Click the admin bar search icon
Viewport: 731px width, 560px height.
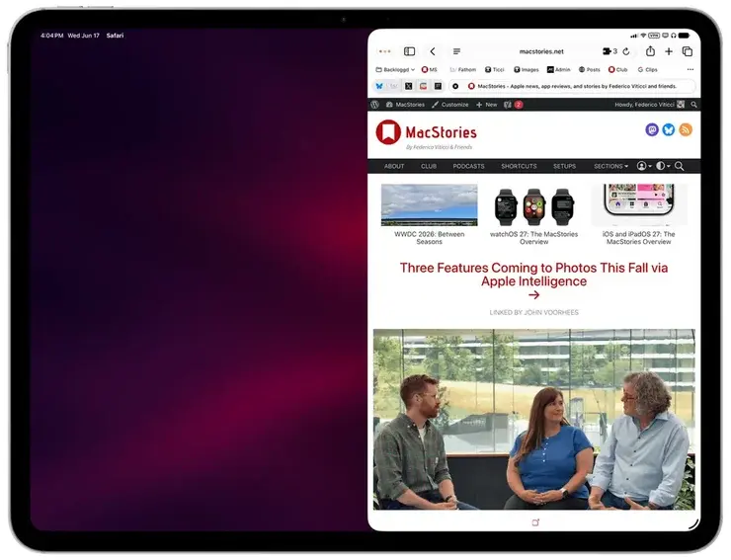coord(693,105)
